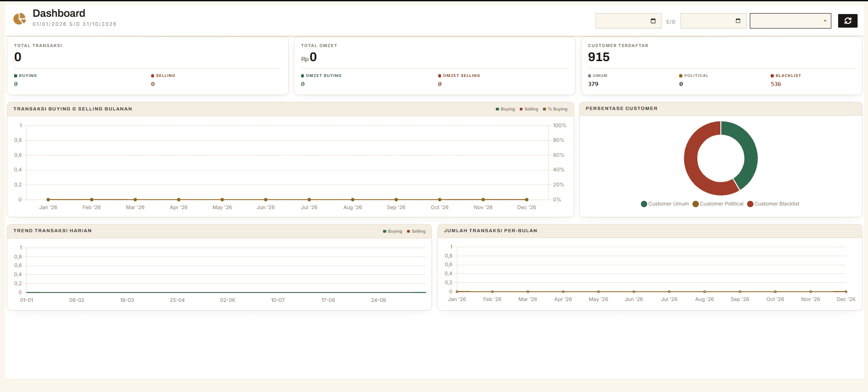The image size is (868, 392).
Task: Toggle Customer Umum legend in donut chart
Action: click(x=665, y=204)
